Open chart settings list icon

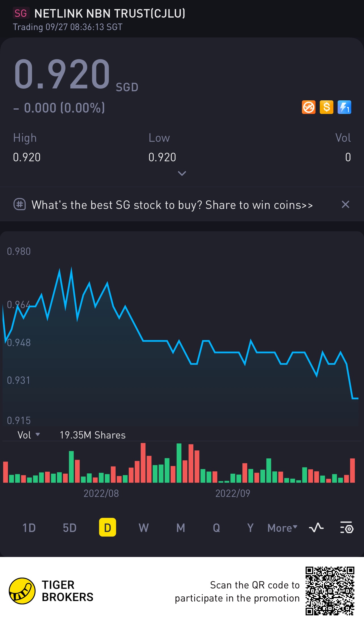click(347, 528)
